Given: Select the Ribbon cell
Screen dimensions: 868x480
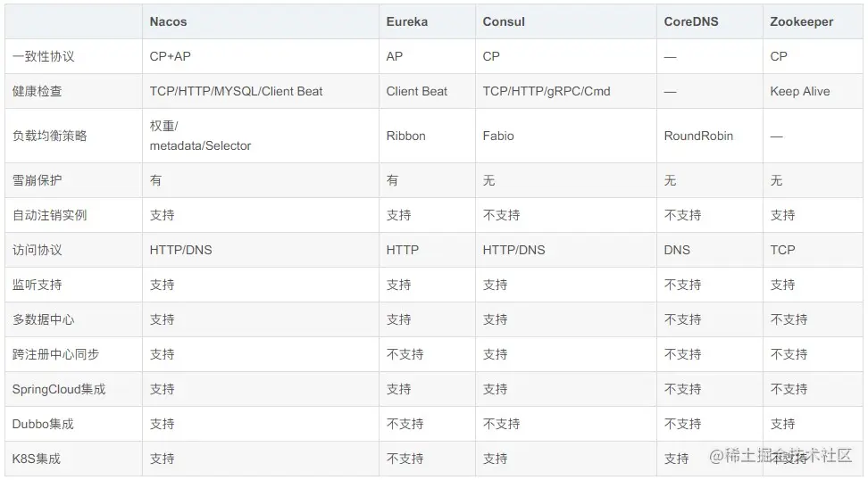Looking at the screenshot, I should pos(405,136).
